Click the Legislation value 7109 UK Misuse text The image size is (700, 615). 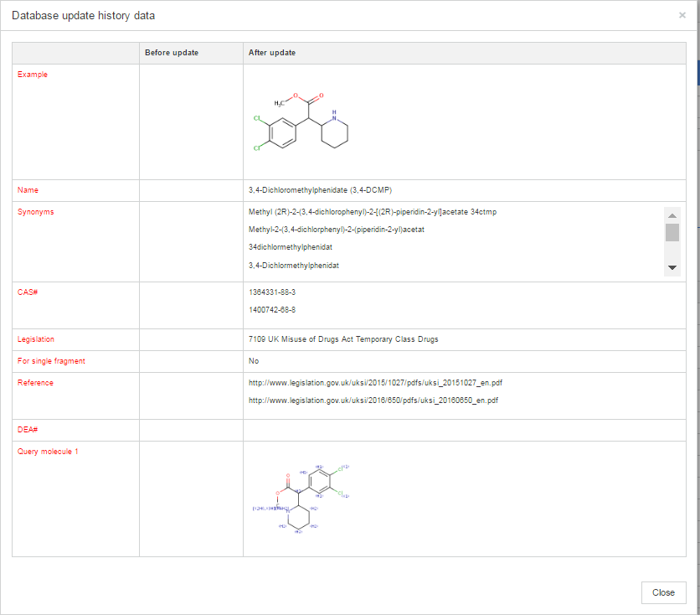click(343, 339)
